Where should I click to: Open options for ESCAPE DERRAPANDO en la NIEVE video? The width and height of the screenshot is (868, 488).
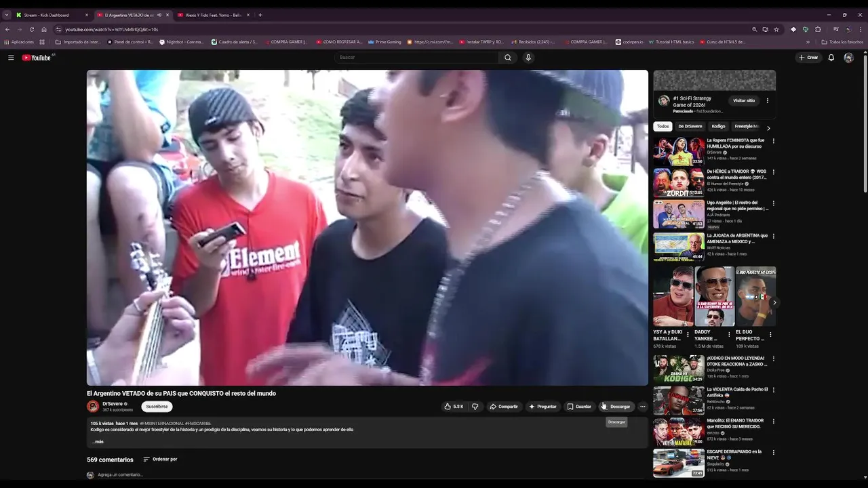(774, 452)
